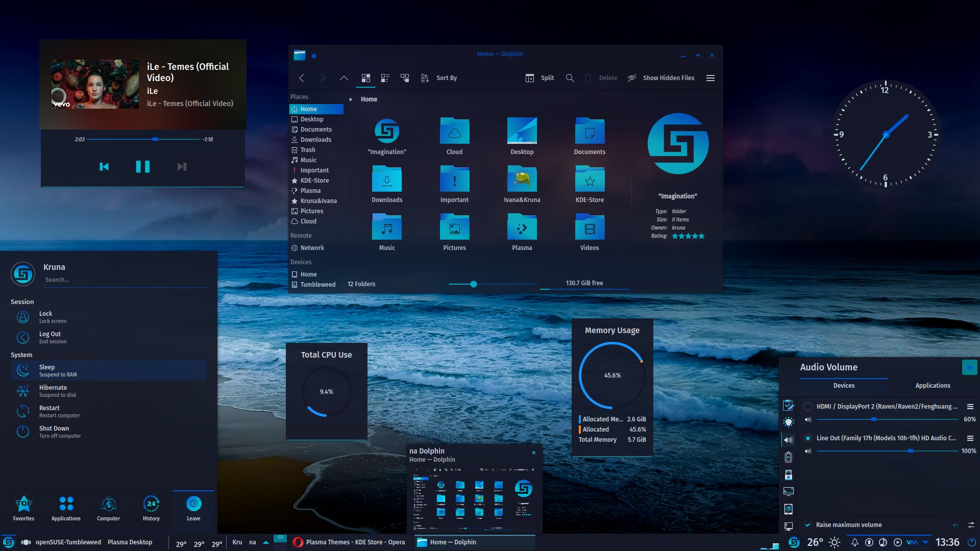Click the notification bell in the system tray
980x551 pixels.
(855, 542)
